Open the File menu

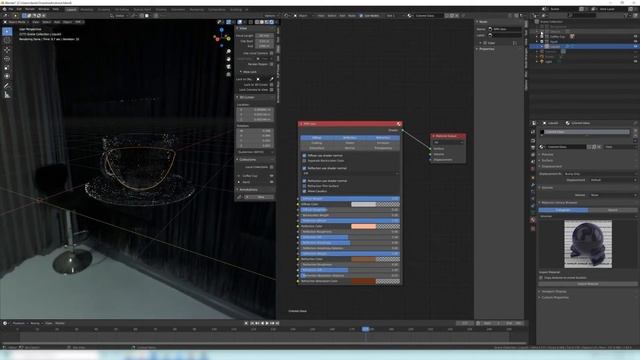(11, 9)
